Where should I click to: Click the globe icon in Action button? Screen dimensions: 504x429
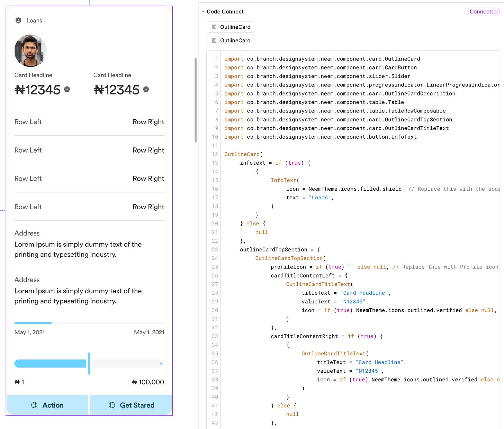click(34, 405)
